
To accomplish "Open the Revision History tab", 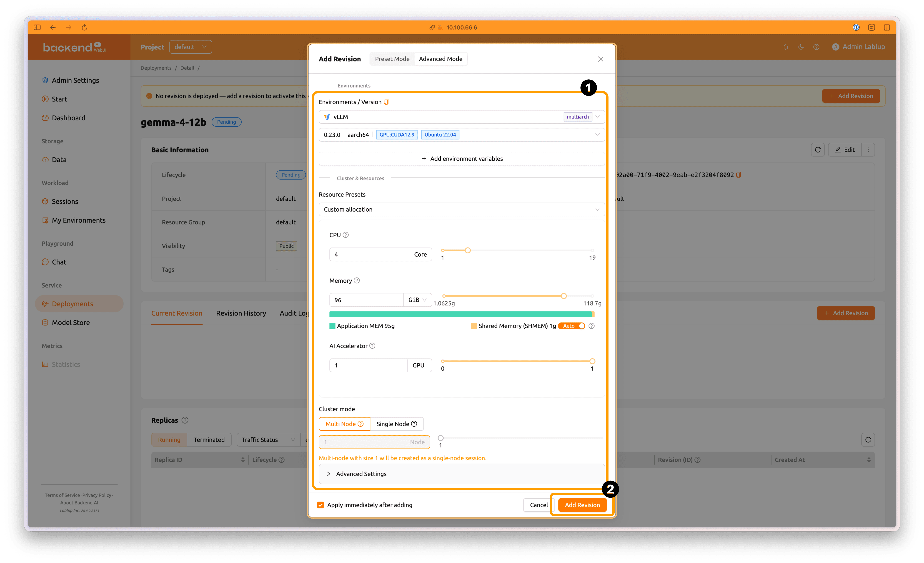I will [241, 313].
